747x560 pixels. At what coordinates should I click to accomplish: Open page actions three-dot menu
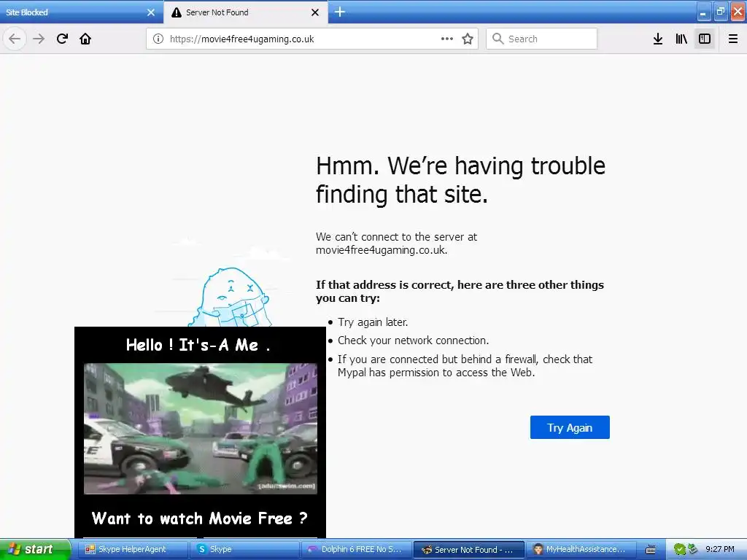[447, 39]
